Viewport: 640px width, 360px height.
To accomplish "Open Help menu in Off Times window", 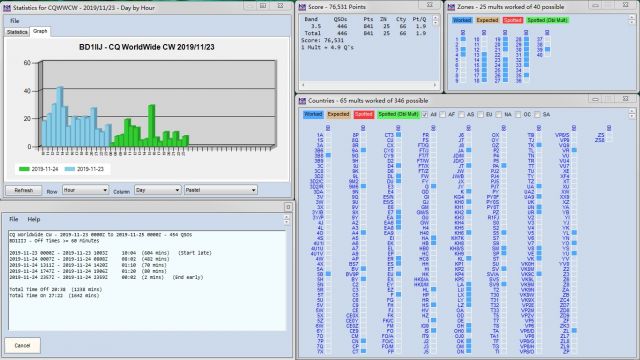I will coord(33,219).
